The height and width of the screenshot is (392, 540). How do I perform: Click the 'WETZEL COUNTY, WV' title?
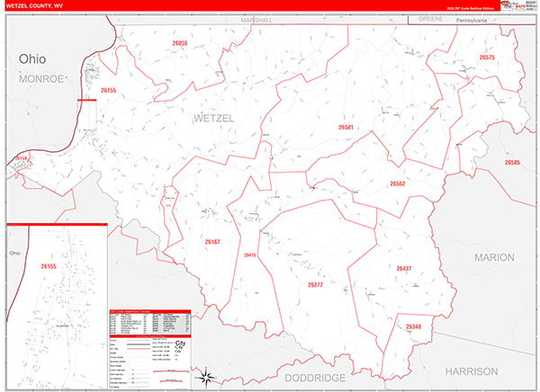34,6
